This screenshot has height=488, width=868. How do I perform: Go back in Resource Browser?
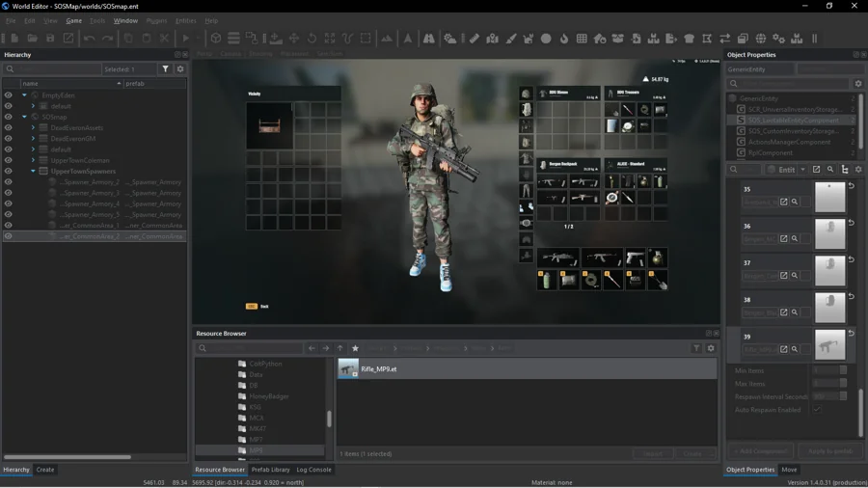312,348
